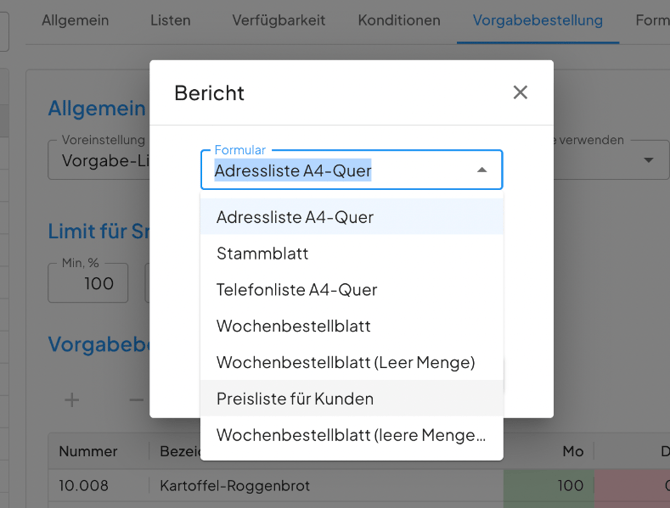Viewport: 670px width, 508px height.
Task: Choose Preisliste für Kunden
Action: 295,398
